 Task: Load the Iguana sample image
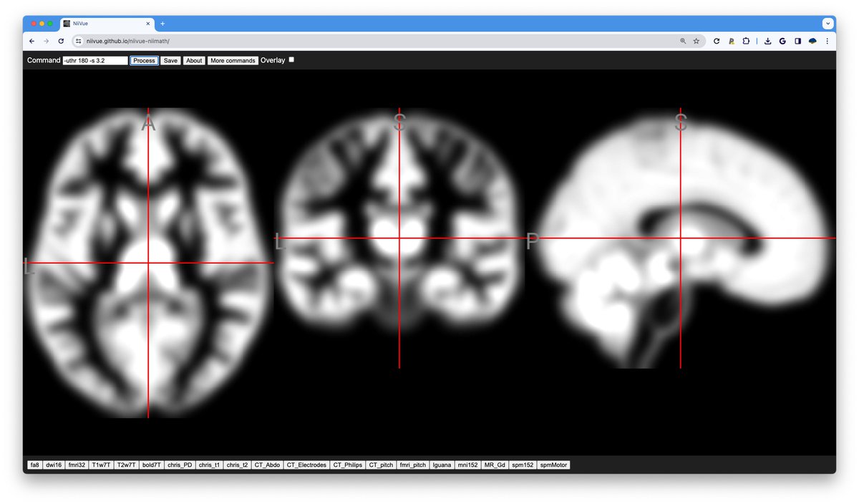pos(442,465)
